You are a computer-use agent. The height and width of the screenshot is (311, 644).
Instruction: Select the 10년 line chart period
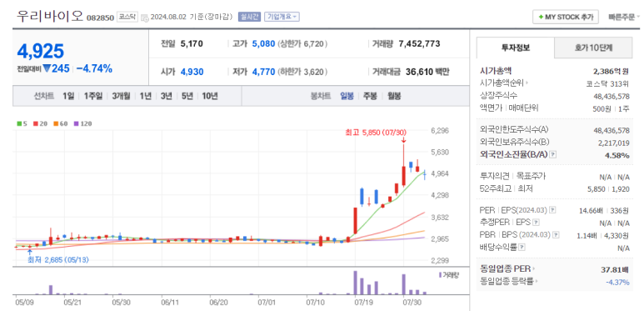(x=210, y=96)
